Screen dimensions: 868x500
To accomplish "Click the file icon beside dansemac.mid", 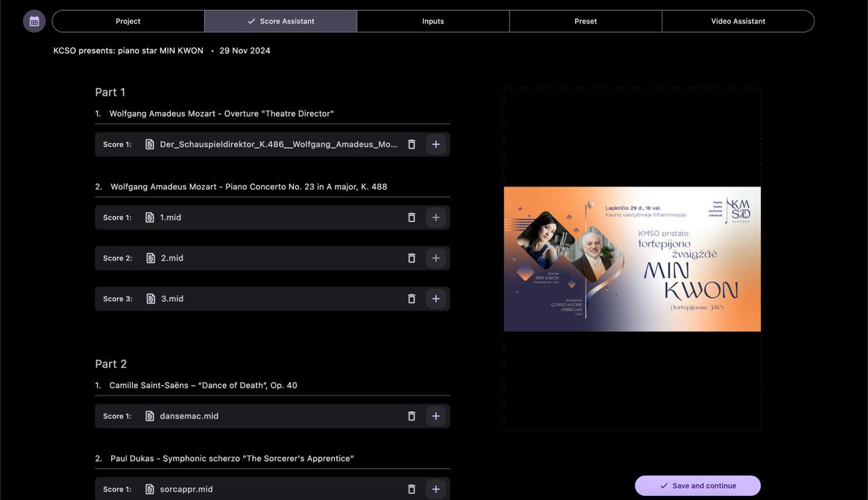I will coord(149,416).
